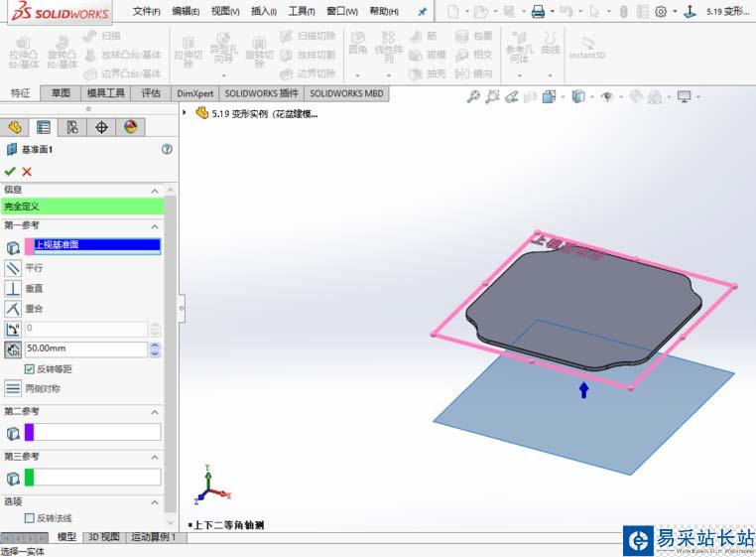Collapse the 第二参考 section
Viewport: 756px width, 557px height.
(x=155, y=412)
